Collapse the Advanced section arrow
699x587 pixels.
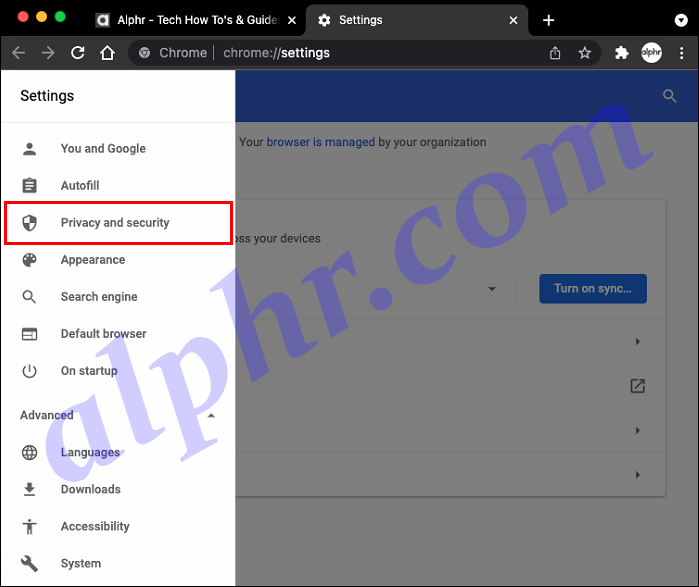coord(211,415)
